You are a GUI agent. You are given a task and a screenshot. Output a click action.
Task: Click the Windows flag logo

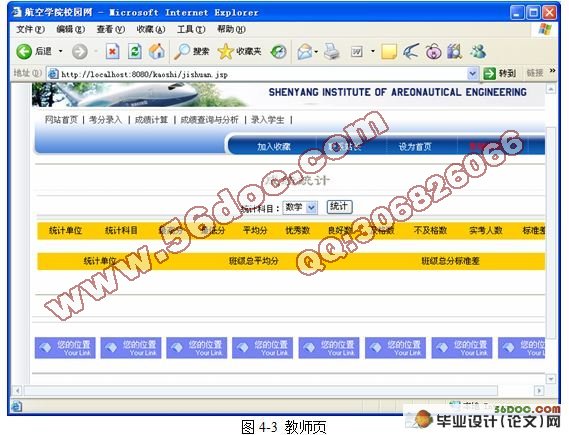[x=545, y=29]
